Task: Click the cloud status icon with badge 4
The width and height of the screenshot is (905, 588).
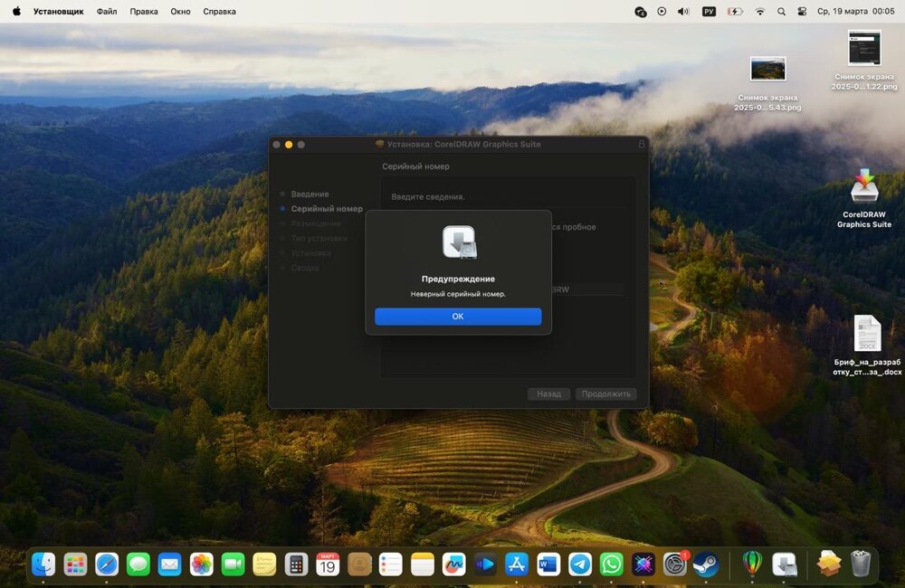Action: pos(640,12)
